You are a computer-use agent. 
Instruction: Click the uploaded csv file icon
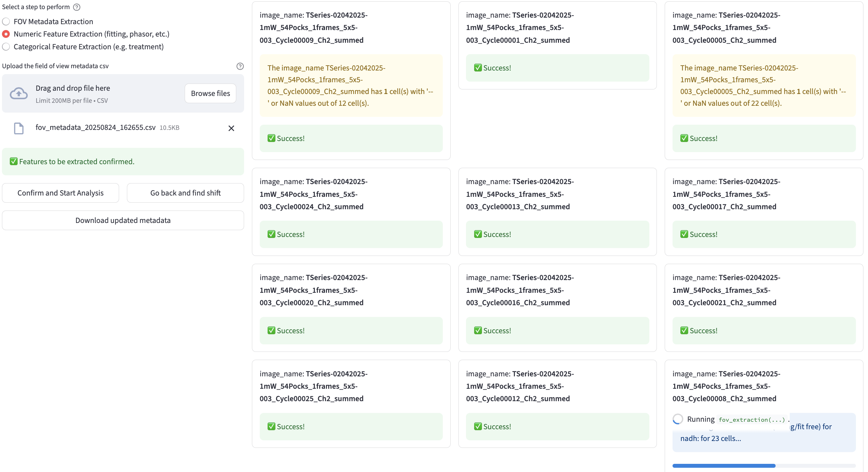coord(19,128)
